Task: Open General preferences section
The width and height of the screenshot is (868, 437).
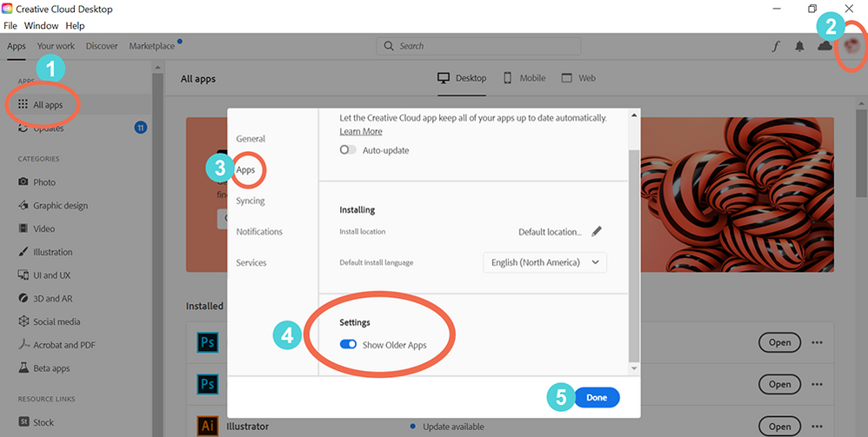Action: point(250,139)
